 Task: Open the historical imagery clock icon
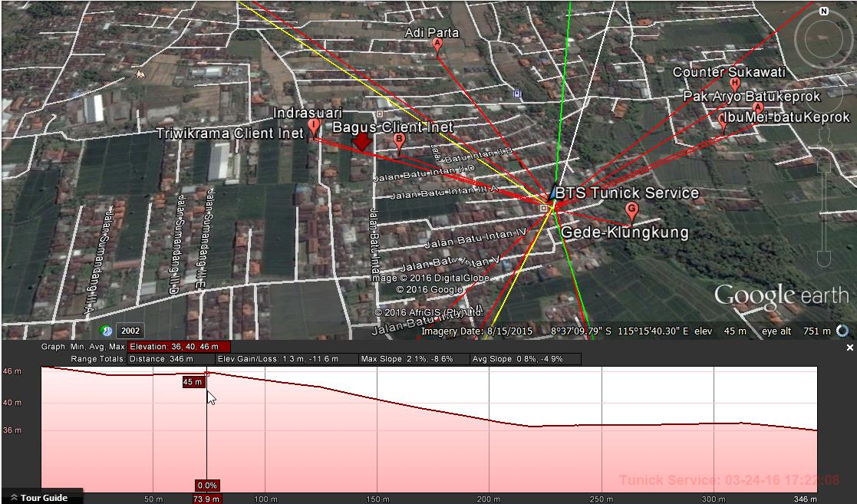106,331
